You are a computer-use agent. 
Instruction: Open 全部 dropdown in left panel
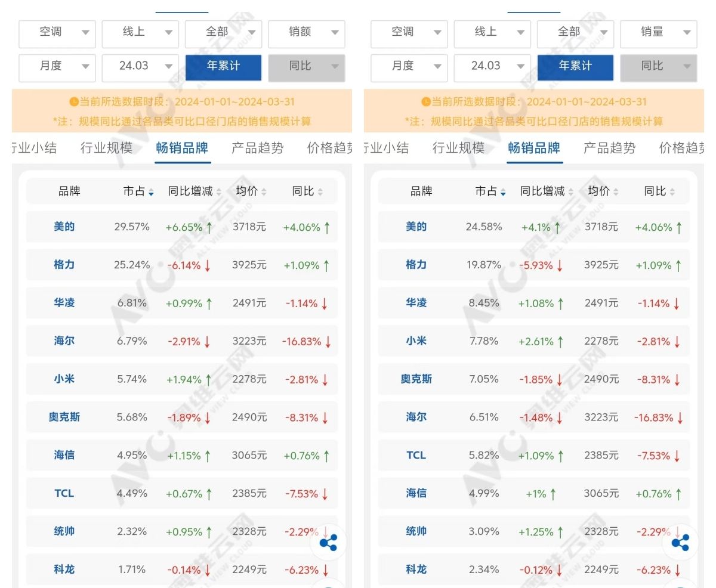pyautogui.click(x=223, y=34)
